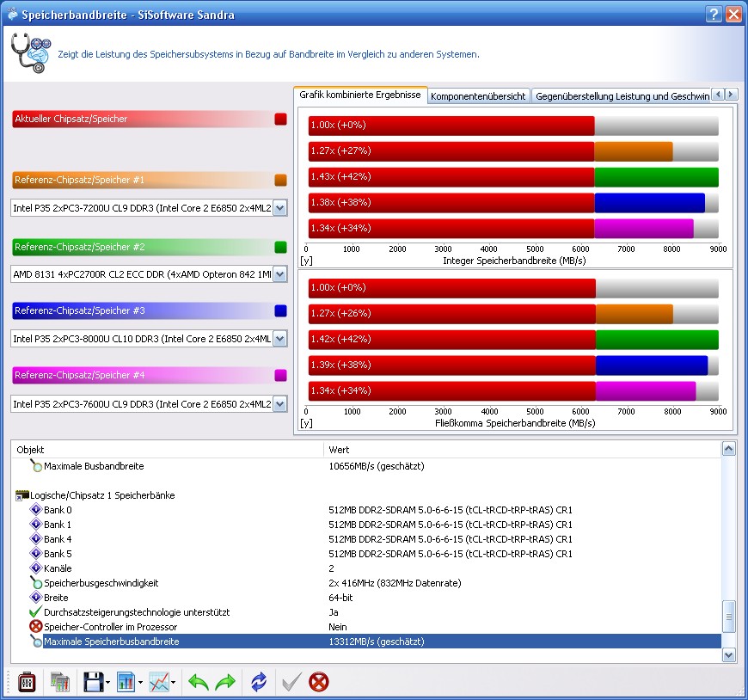This screenshot has height=700, width=748.
Task: Click the green check next to Durchsatzsteigerungstechnologie
Action: click(x=36, y=611)
